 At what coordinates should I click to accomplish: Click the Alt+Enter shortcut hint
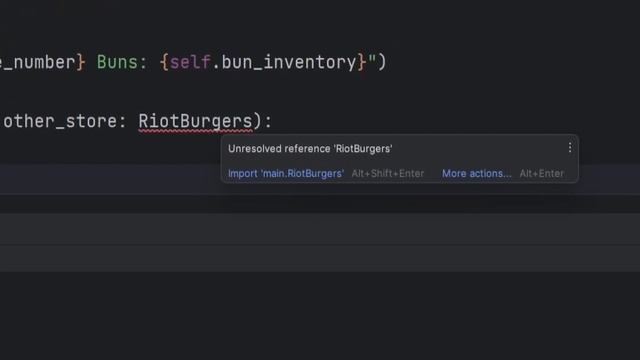point(541,173)
